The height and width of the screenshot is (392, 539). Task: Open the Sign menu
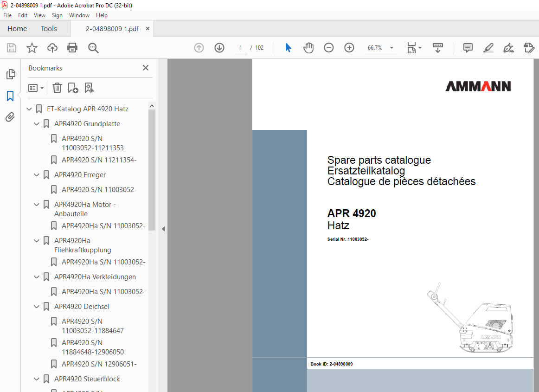57,15
